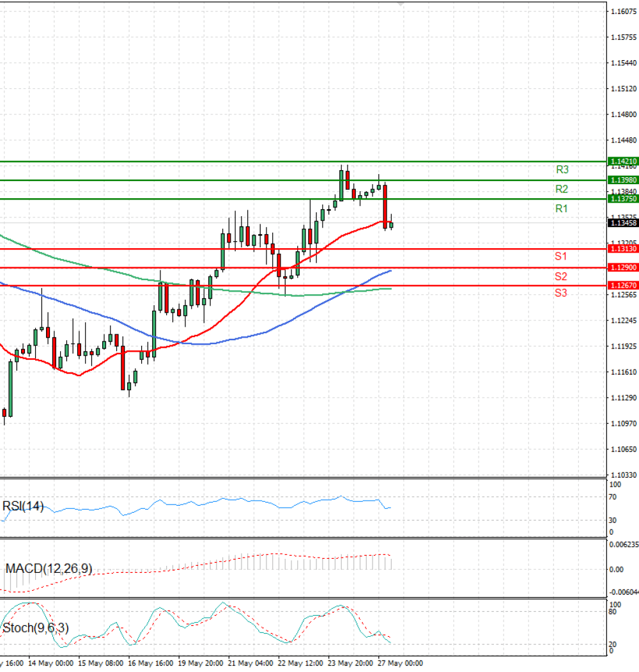Select the 1.12900 red price tag

[623, 267]
